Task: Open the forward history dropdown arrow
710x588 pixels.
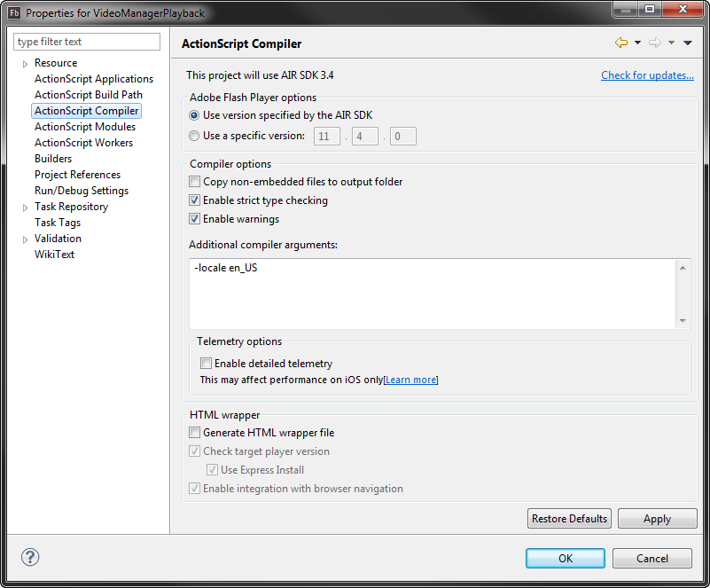Action: (672, 43)
